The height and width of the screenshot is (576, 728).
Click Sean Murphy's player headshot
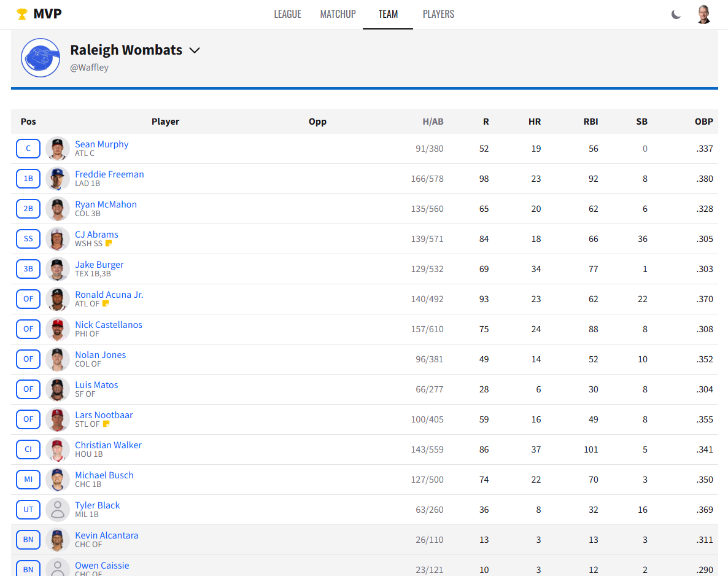point(58,149)
